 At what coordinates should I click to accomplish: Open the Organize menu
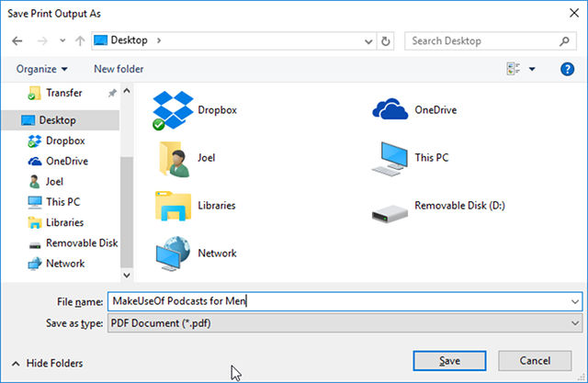pos(42,69)
